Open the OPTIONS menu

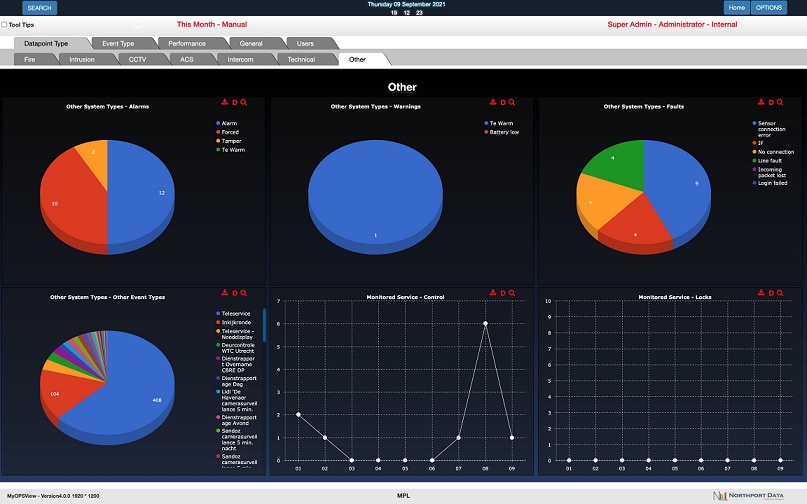tap(768, 7)
